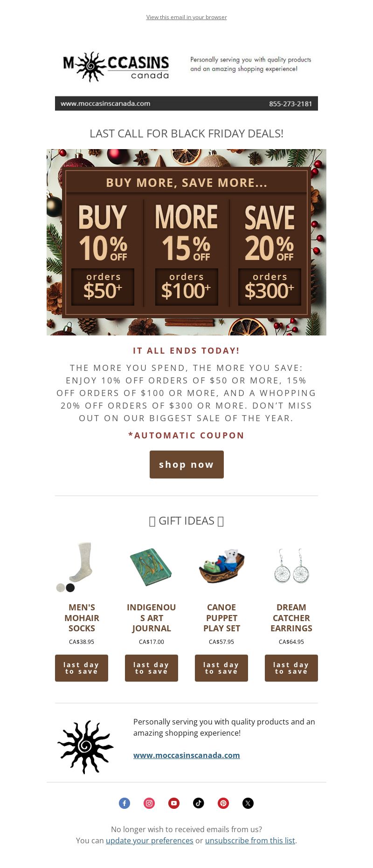This screenshot has height=868, width=373.
Task: Click the black sun logo in footer
Action: pyautogui.click(x=85, y=747)
